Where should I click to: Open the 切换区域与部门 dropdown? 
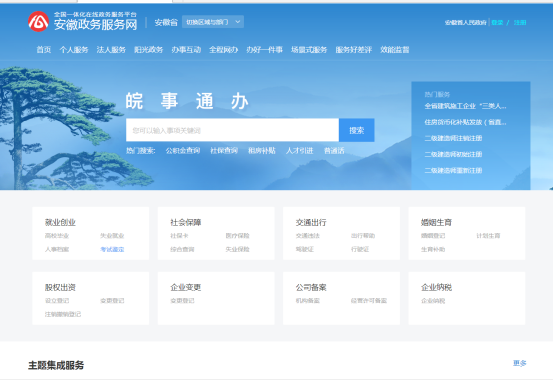(x=213, y=22)
